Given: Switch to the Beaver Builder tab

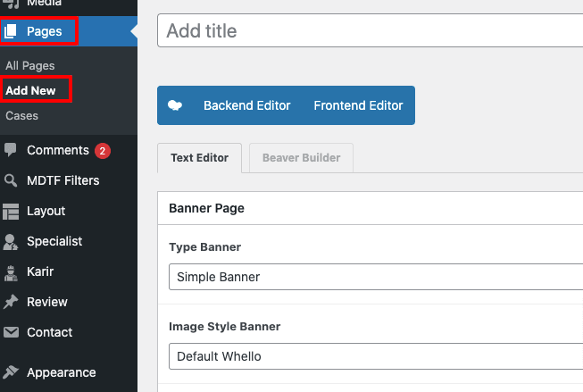Looking at the screenshot, I should tap(301, 158).
